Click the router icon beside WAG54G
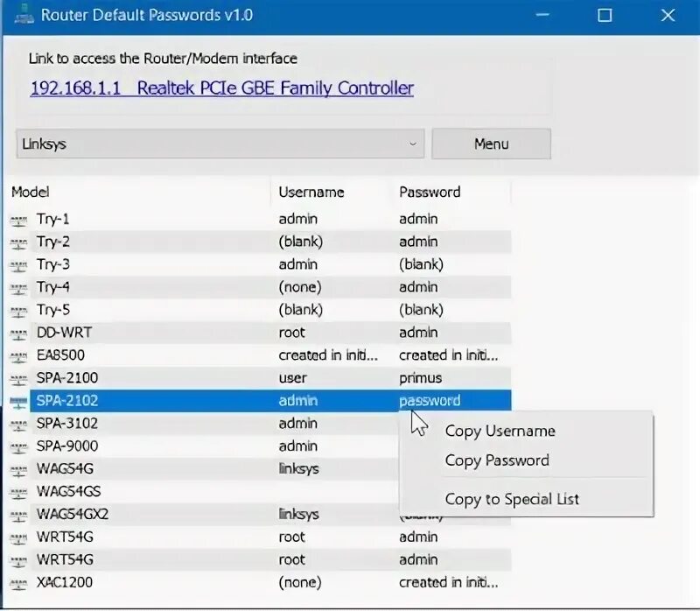This screenshot has width=700, height=611. click(18, 470)
